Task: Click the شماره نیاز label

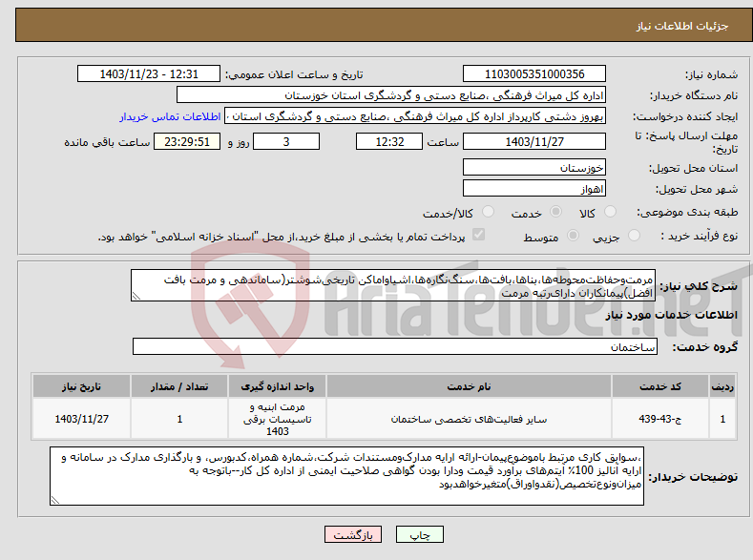Action: click(711, 74)
